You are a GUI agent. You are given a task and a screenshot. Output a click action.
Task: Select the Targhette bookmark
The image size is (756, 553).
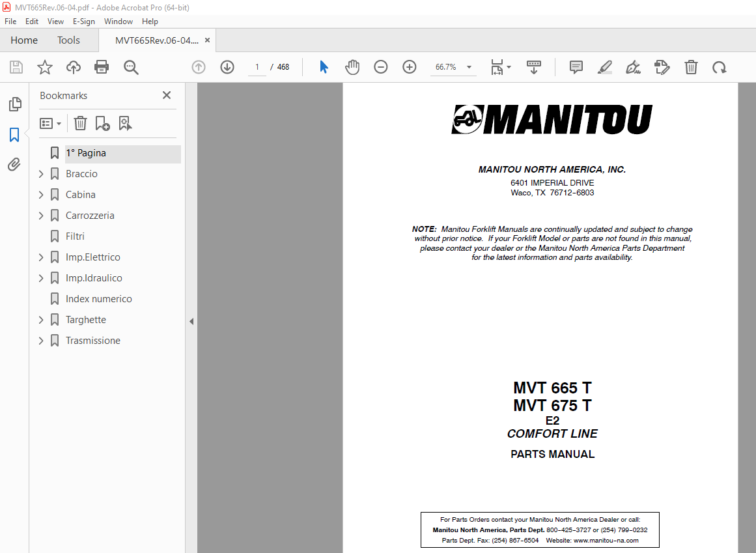86,320
